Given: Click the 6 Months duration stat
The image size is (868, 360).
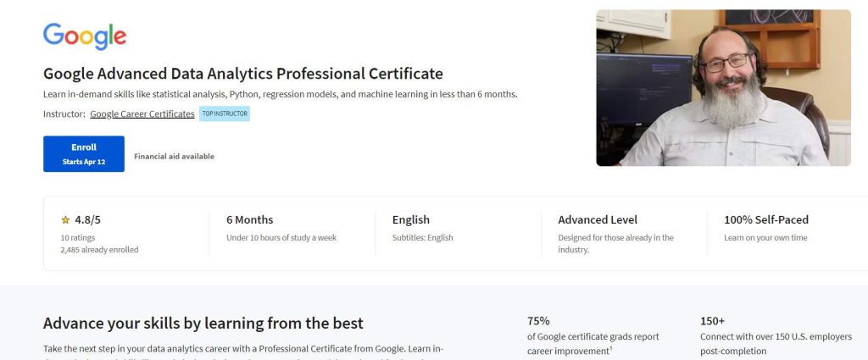Looking at the screenshot, I should 249,219.
